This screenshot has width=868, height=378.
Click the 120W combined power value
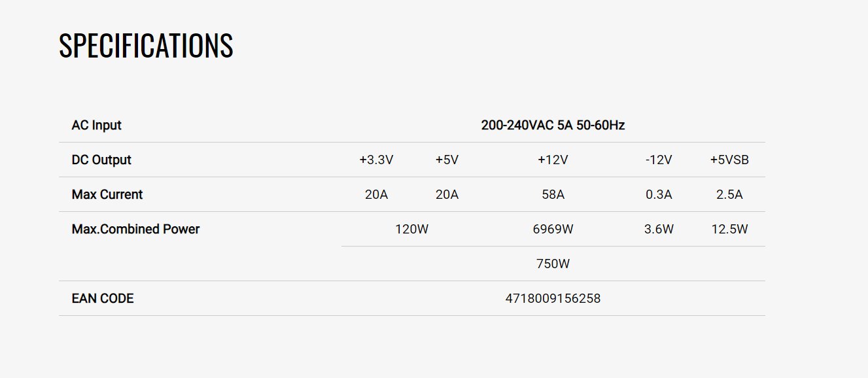[411, 229]
